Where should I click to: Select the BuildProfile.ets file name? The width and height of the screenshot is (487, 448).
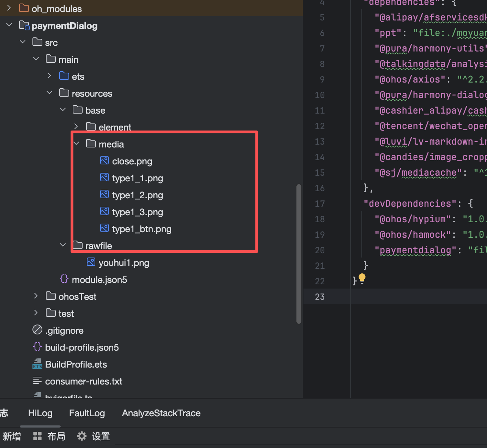(x=76, y=364)
